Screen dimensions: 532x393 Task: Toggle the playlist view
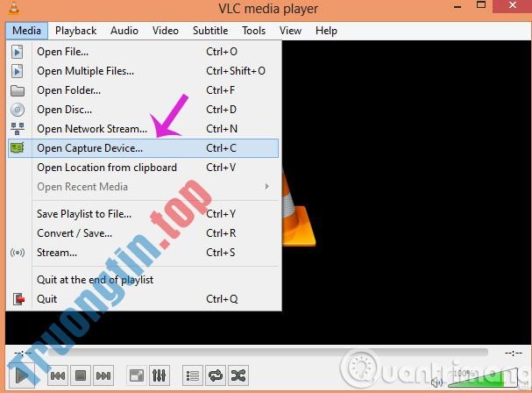193,375
